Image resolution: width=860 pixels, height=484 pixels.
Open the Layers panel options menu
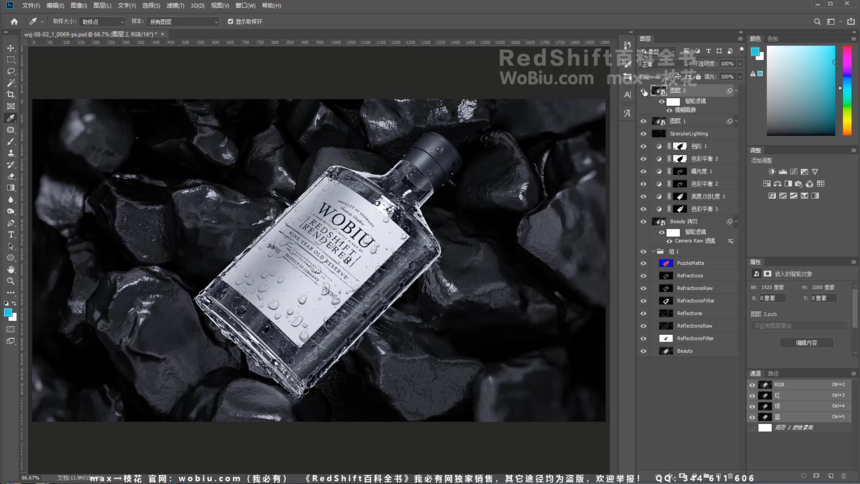740,39
